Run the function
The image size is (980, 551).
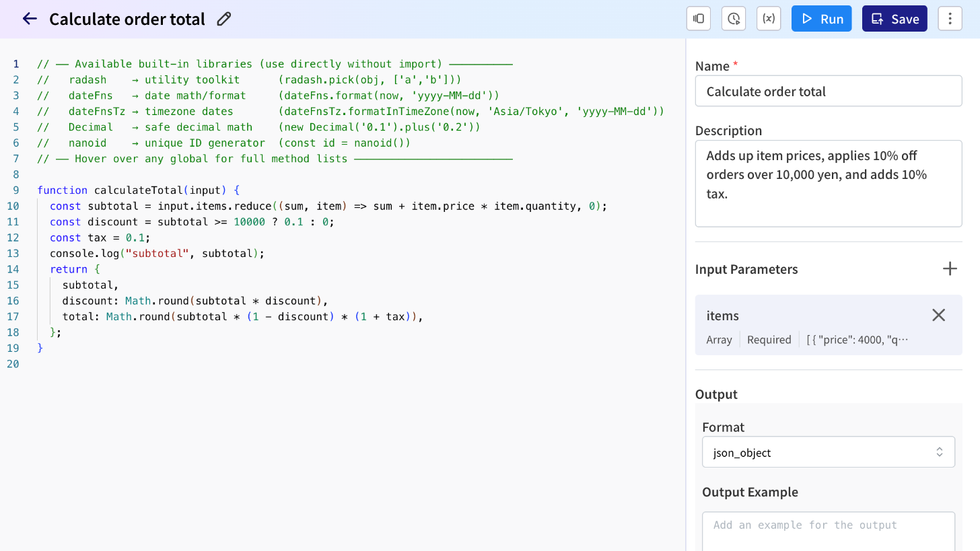pos(822,19)
